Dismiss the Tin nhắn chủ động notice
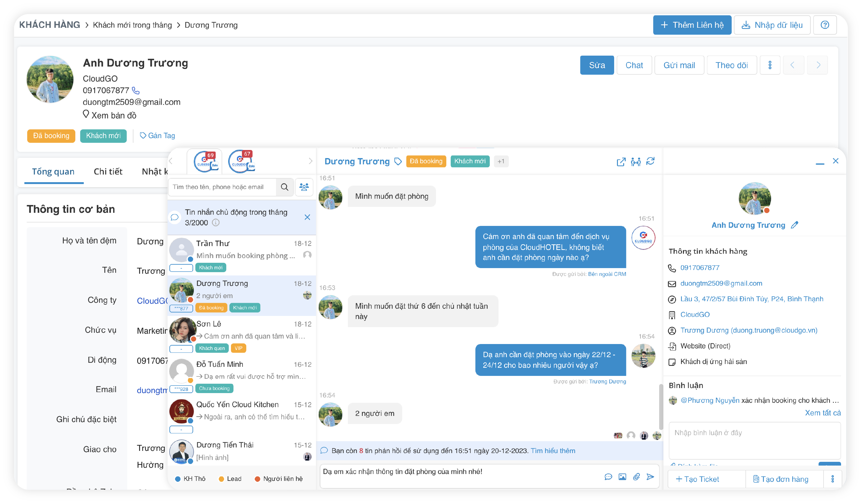The width and height of the screenshot is (862, 504). tap(307, 217)
